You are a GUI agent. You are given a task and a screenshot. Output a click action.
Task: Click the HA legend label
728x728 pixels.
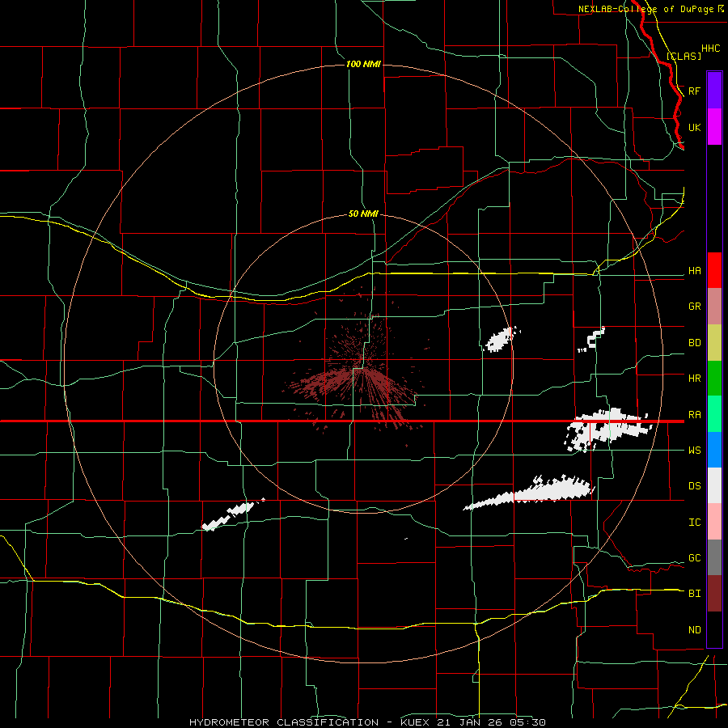694,271
